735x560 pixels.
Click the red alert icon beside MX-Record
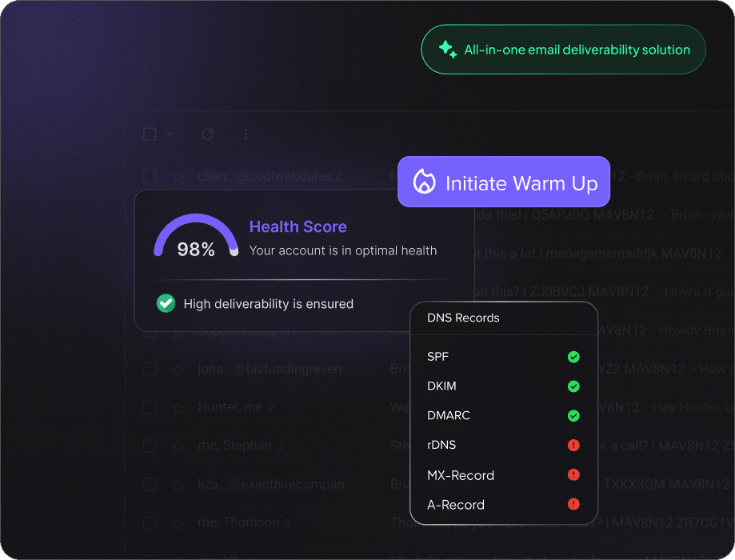coord(573,475)
